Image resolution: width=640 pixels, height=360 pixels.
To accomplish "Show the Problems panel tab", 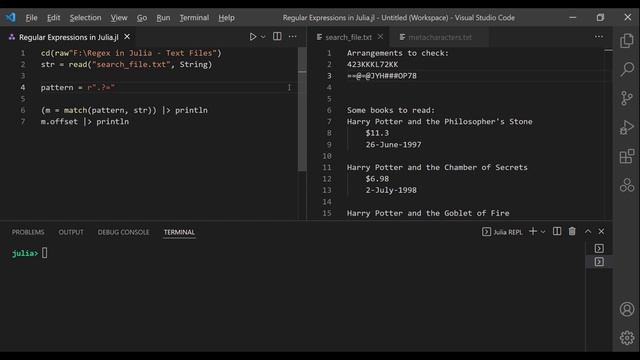I will click(x=28, y=232).
